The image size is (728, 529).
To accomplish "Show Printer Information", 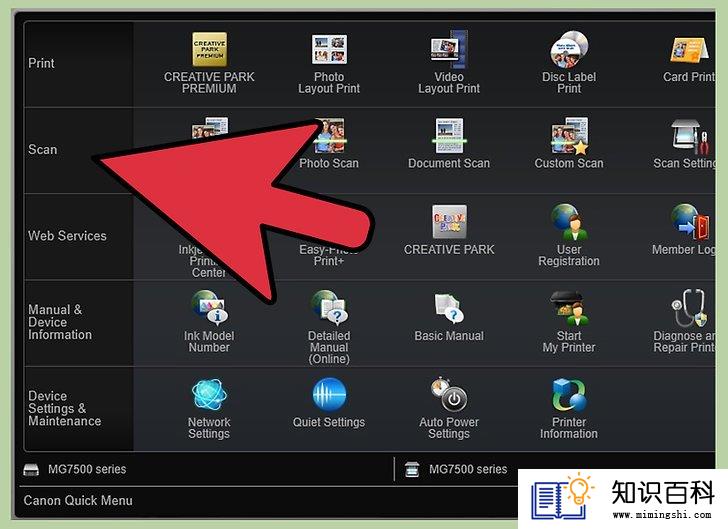I will click(x=569, y=395).
